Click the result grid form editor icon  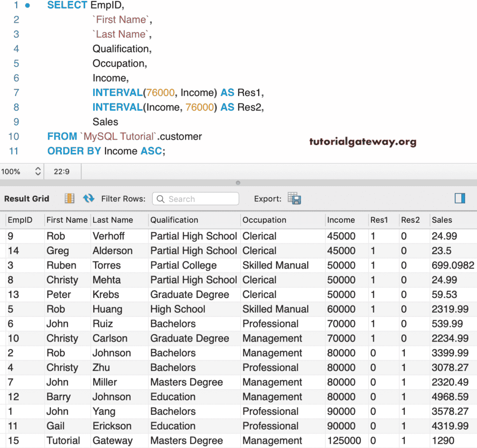point(69,199)
